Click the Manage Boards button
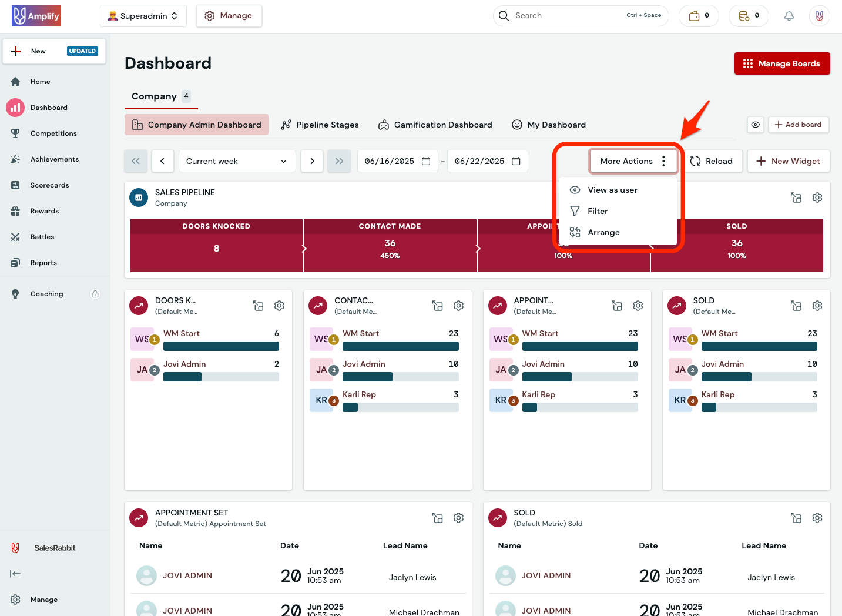This screenshot has width=842, height=616. 782,63
